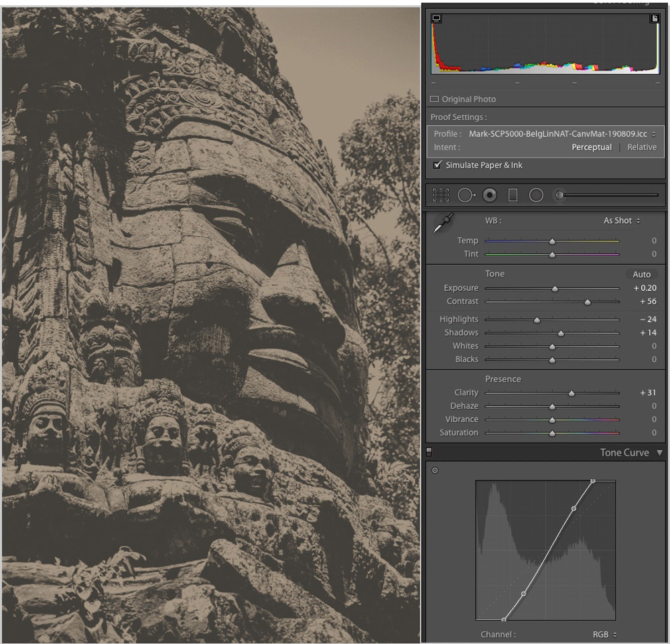Select the Radial Filter tool
The width and height of the screenshot is (670, 644).
[536, 195]
